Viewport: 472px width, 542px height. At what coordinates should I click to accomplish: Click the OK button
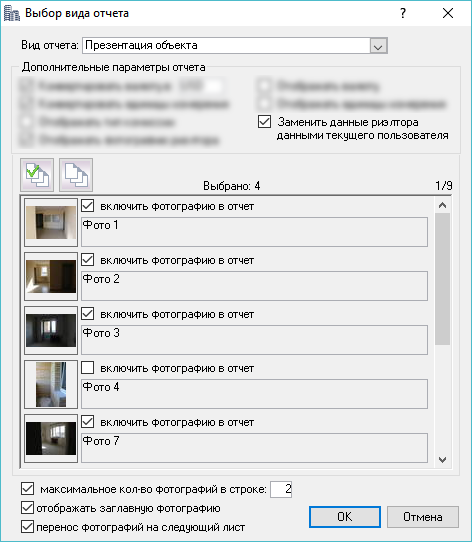point(345,517)
